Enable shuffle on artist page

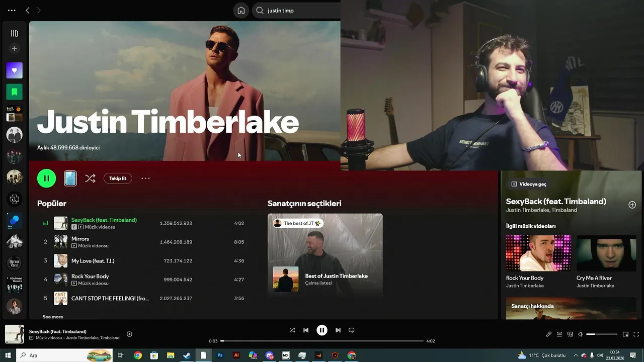tap(90, 178)
